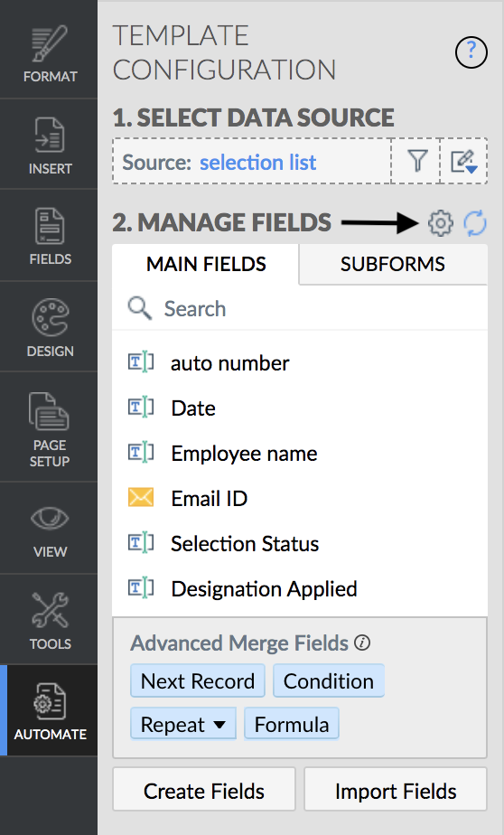
Task: Click the help question mark icon
Action: coord(471,52)
